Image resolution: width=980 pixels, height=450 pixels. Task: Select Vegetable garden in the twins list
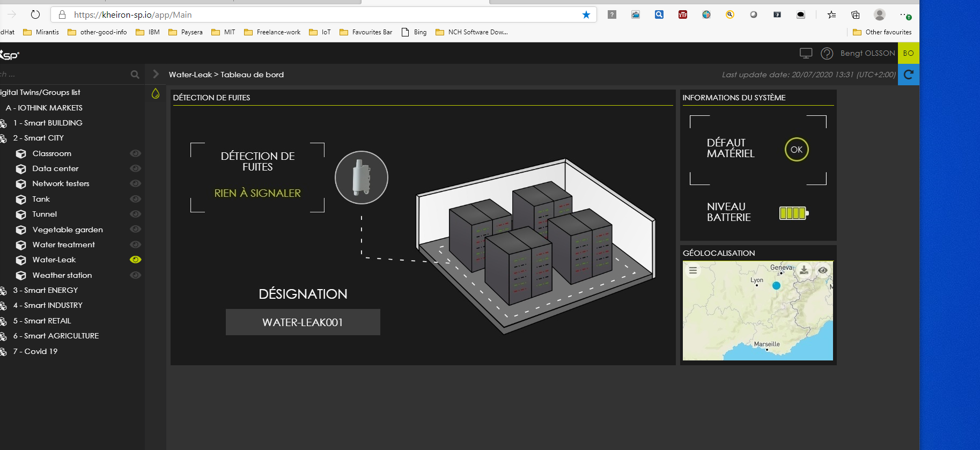coord(68,230)
